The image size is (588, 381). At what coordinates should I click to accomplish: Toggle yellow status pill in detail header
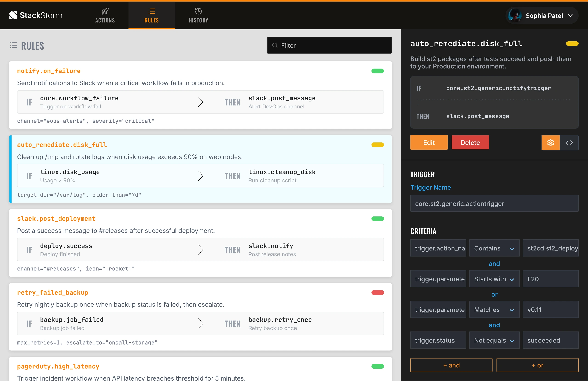pyautogui.click(x=572, y=44)
